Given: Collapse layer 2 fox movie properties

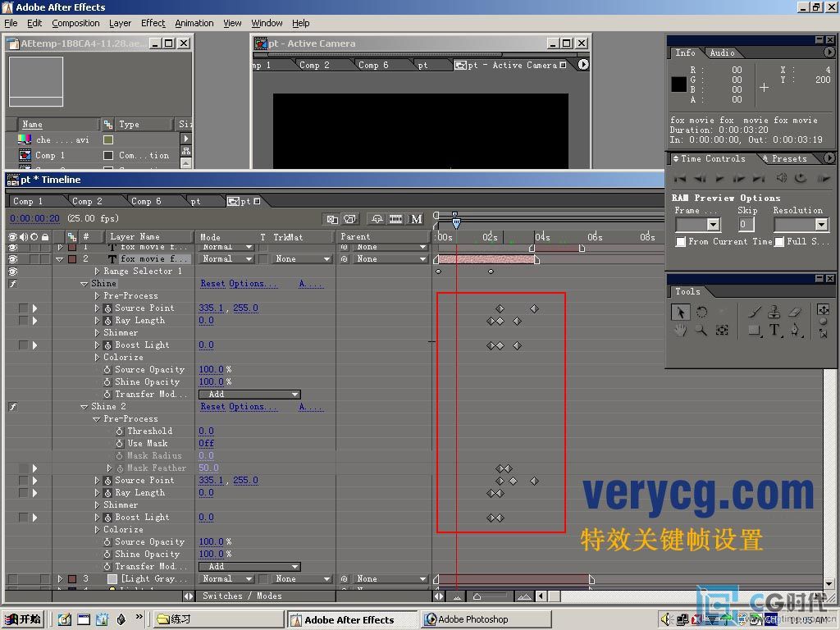Looking at the screenshot, I should point(59,259).
